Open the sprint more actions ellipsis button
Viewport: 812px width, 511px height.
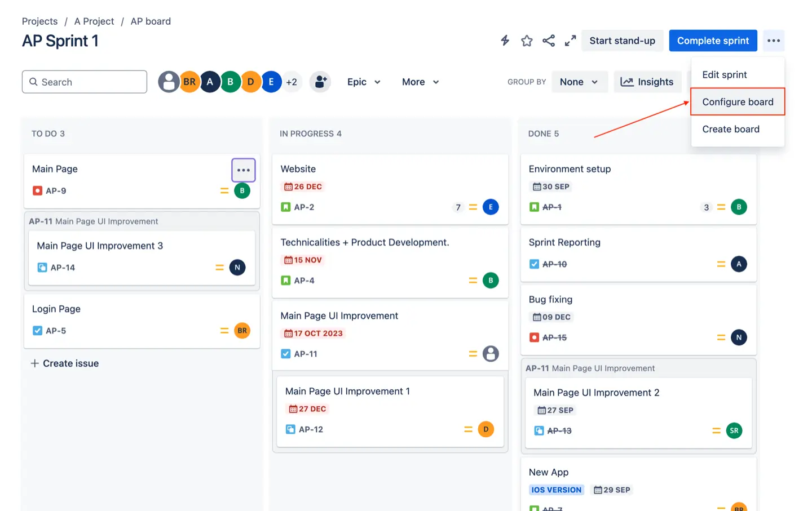[774, 41]
